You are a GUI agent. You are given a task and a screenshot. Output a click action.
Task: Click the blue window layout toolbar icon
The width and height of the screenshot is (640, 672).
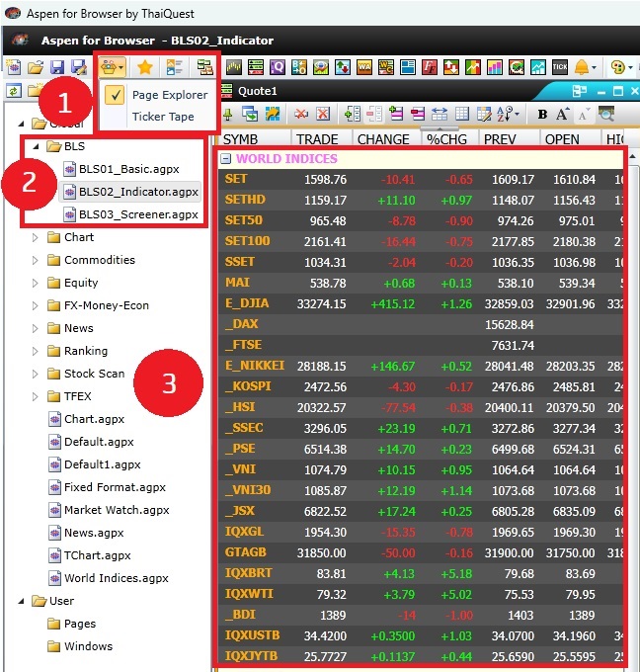(407, 67)
